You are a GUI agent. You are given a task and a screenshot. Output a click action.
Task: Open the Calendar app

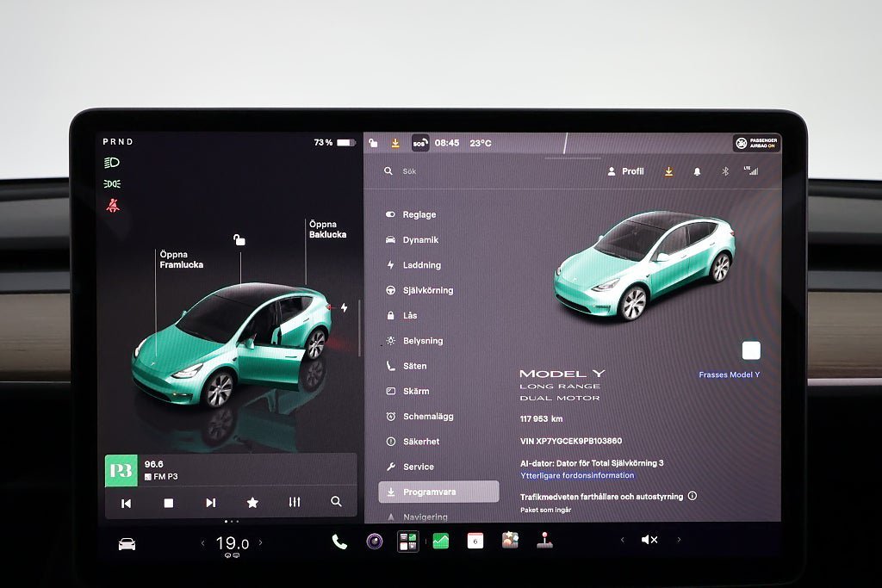[x=475, y=541]
